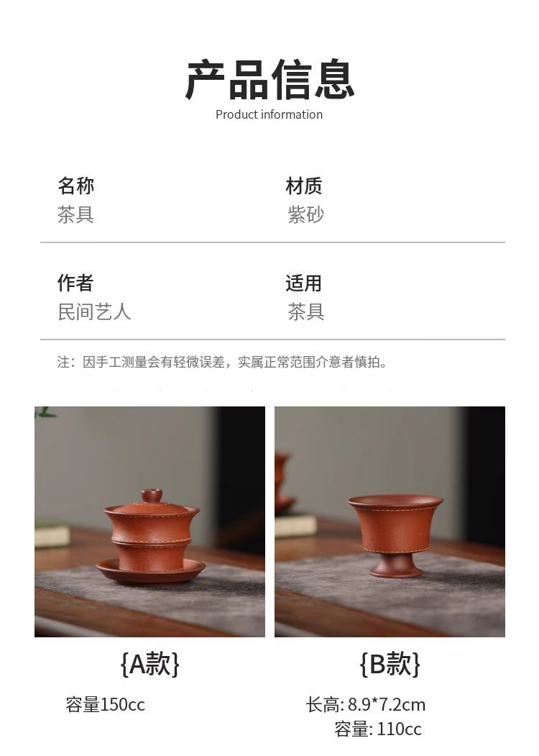Click the 产品信息 main heading
Viewport: 539px width, 756px height.
pos(269,80)
